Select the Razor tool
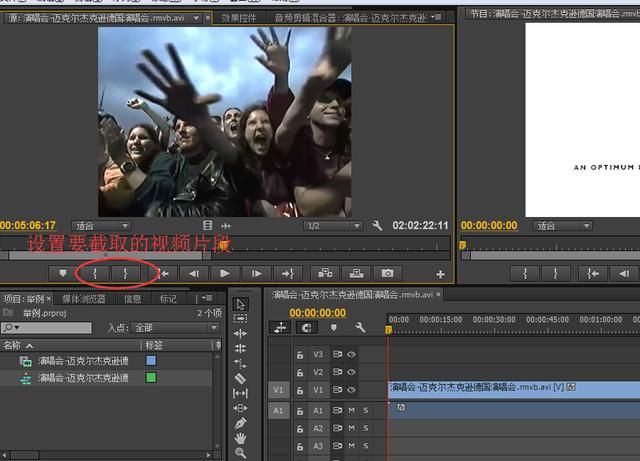640x461 pixels. (x=240, y=379)
